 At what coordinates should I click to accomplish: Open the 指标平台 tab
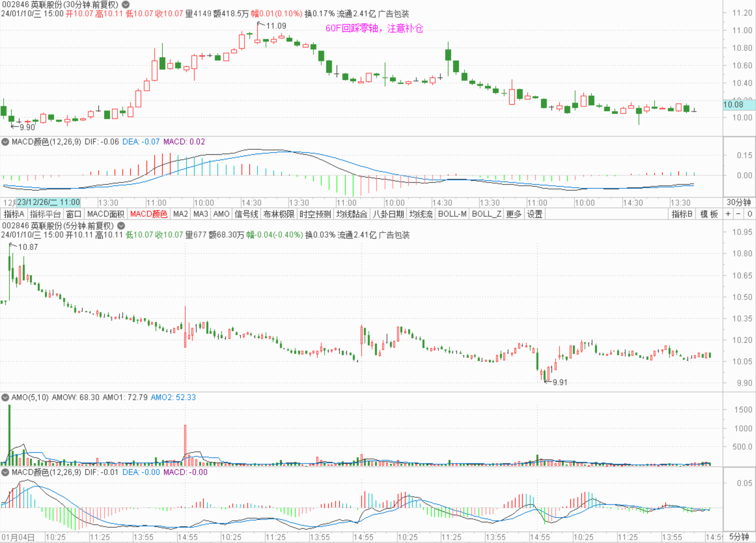pos(45,214)
